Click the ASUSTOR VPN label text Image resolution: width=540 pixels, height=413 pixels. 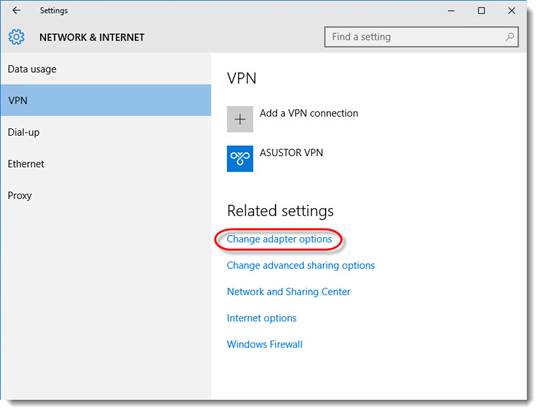click(x=291, y=153)
